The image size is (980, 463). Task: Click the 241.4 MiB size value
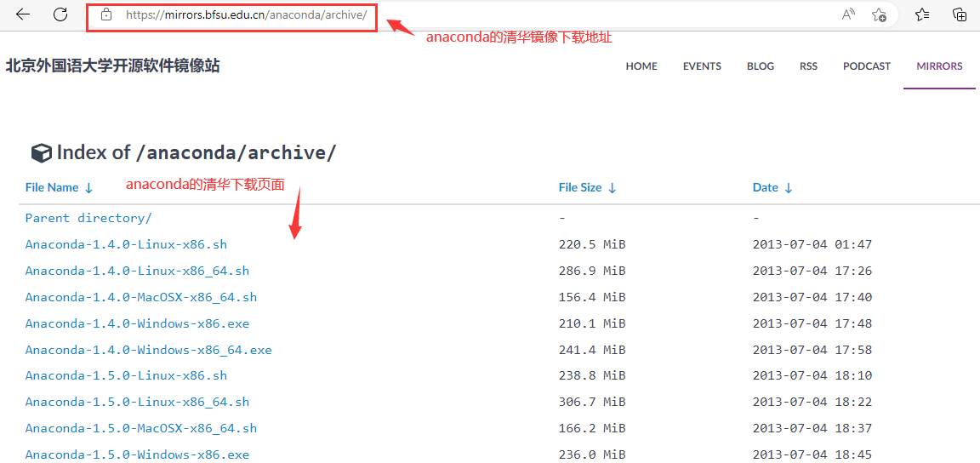coord(592,350)
